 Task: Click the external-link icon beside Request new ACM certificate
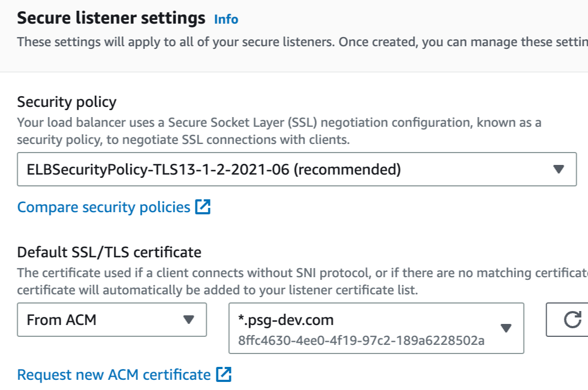223,374
